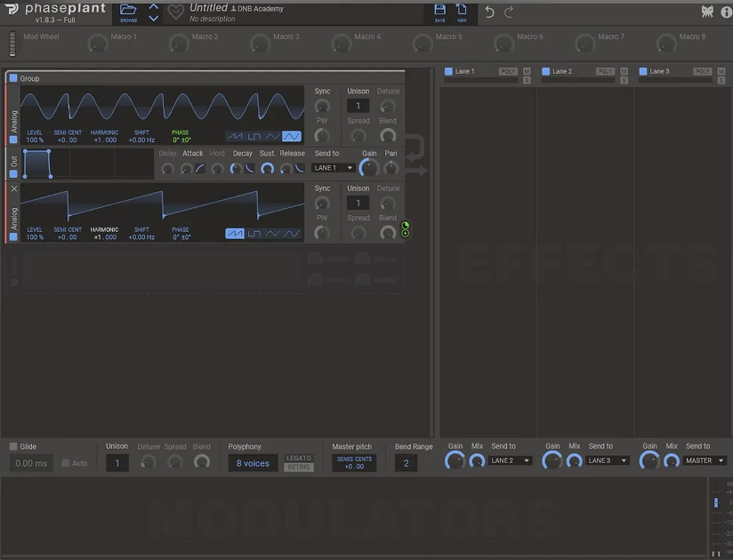Screen dimensions: 733x560
Task: Click the RETRIG button
Action: point(299,467)
